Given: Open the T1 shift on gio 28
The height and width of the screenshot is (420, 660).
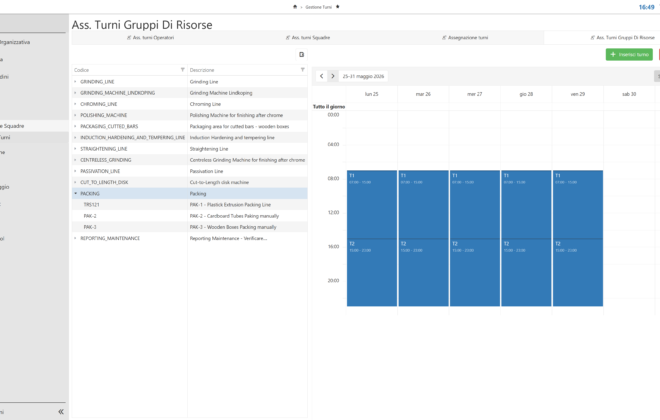Looking at the screenshot, I should click(526, 205).
